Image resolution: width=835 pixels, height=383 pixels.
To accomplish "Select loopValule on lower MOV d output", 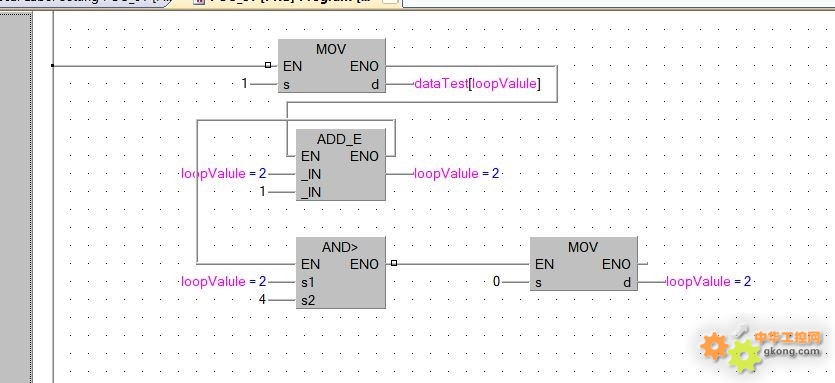I will click(708, 281).
